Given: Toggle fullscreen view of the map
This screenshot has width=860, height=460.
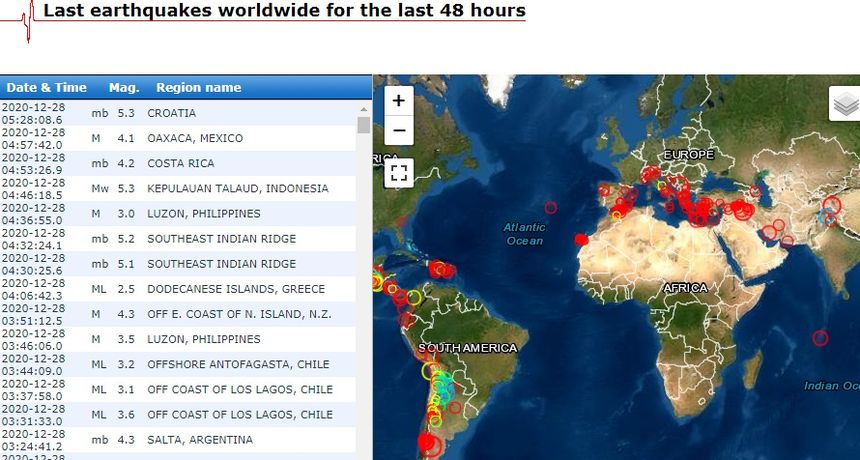Looking at the screenshot, I should click(399, 172).
